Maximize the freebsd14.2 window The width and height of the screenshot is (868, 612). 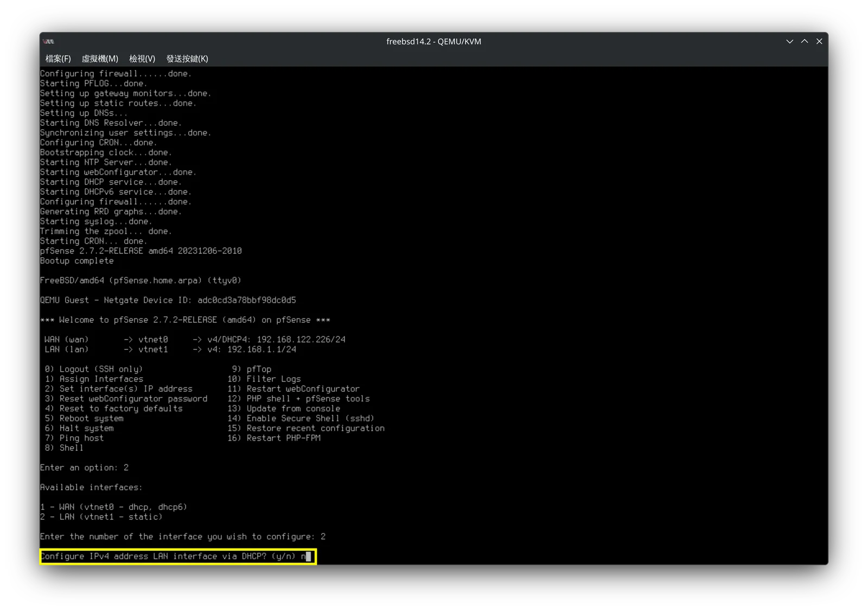(x=805, y=41)
